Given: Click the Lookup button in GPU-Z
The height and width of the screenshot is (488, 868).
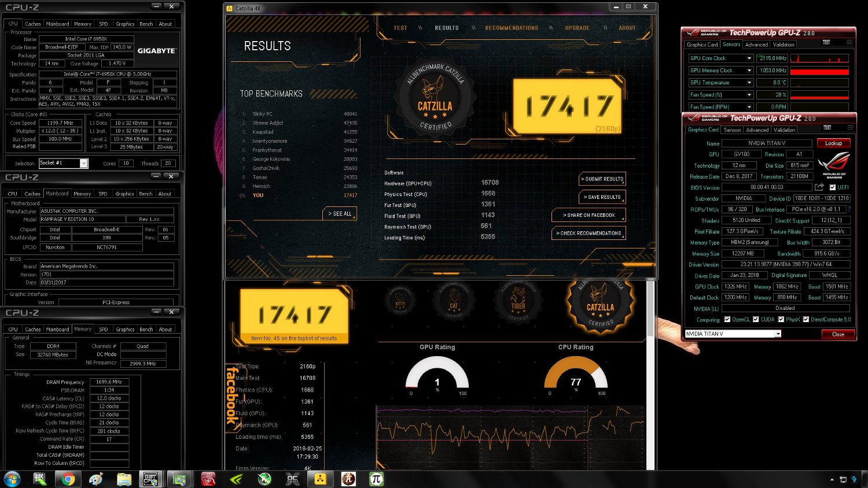Looking at the screenshot, I should 833,143.
